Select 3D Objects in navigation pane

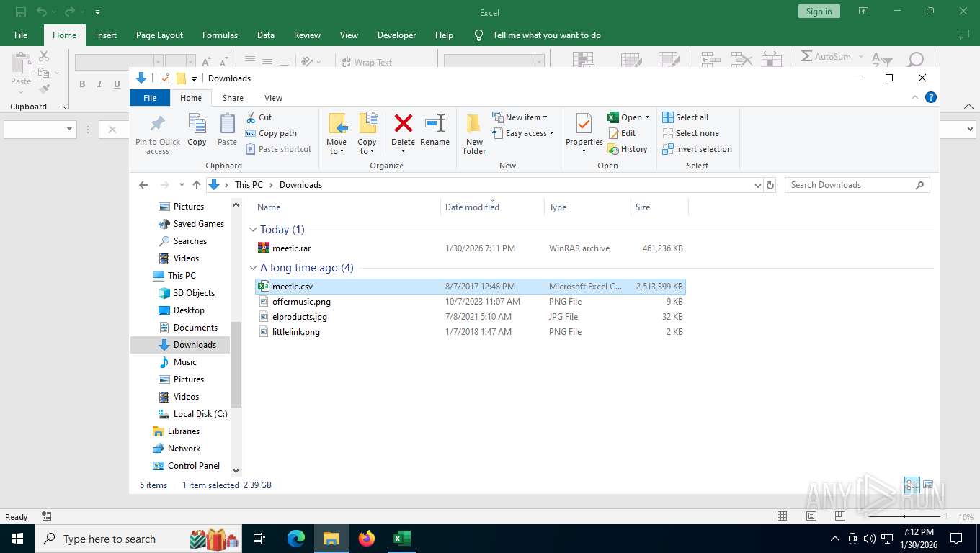(186, 293)
